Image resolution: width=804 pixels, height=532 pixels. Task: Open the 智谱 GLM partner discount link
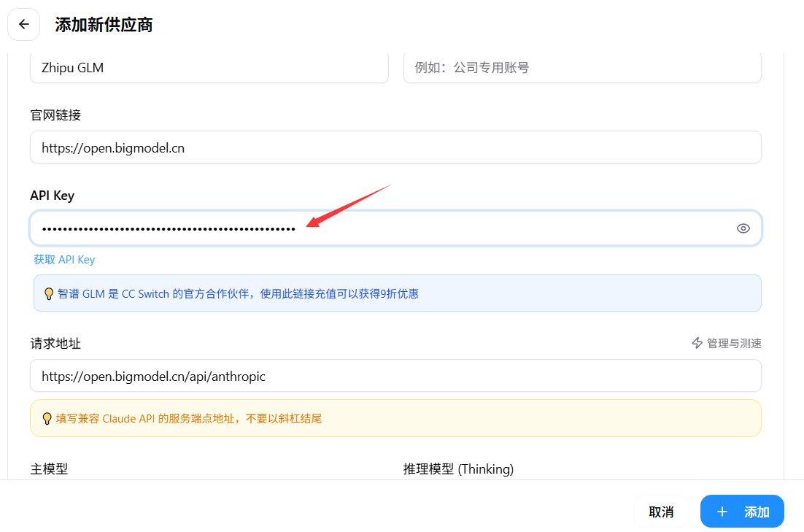pos(238,294)
